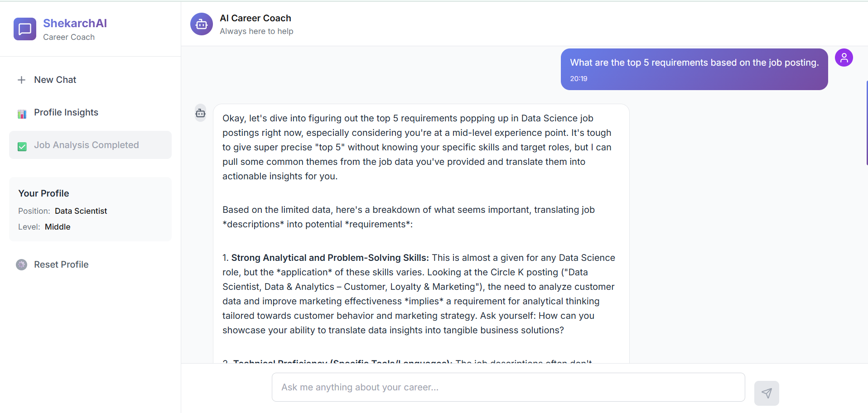
Task: Click the AI Career Coach robot avatar
Action: 202,24
